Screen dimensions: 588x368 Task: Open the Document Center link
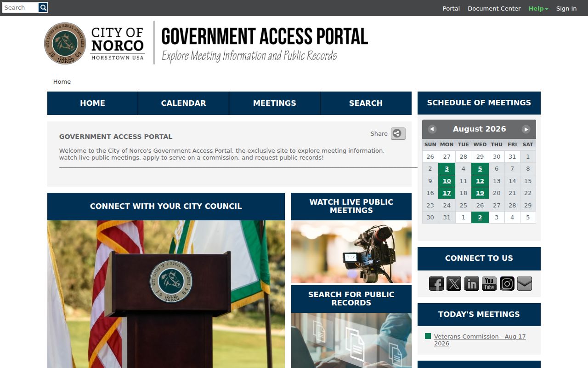tap(494, 8)
